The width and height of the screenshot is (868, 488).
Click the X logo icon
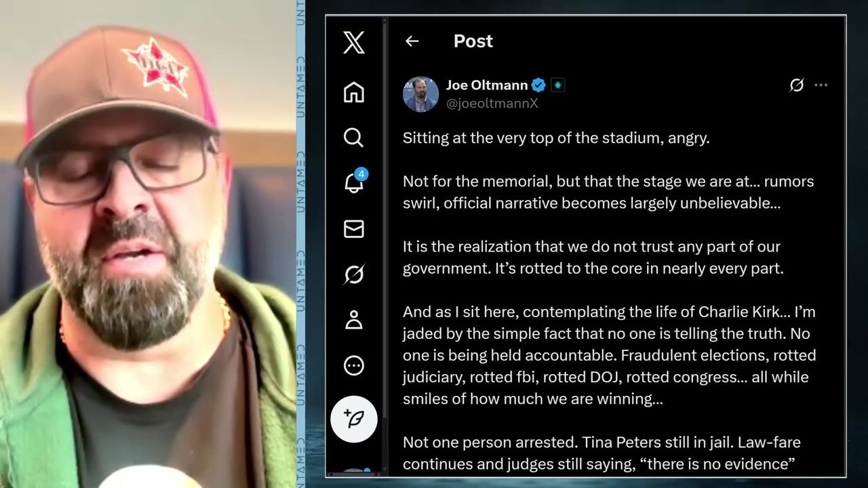pos(353,43)
